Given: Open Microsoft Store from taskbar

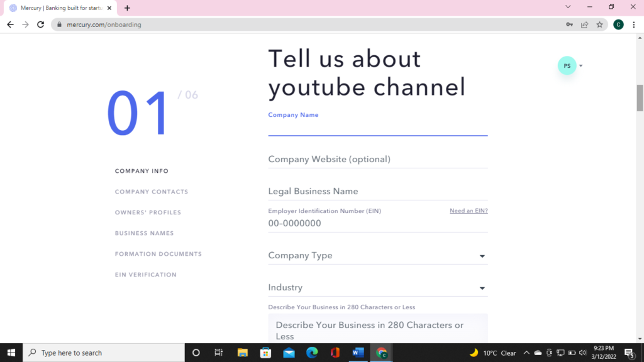Looking at the screenshot, I should coord(266,353).
